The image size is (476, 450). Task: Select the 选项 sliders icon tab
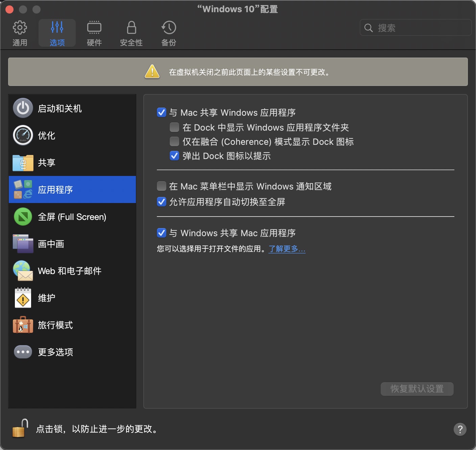[57, 33]
